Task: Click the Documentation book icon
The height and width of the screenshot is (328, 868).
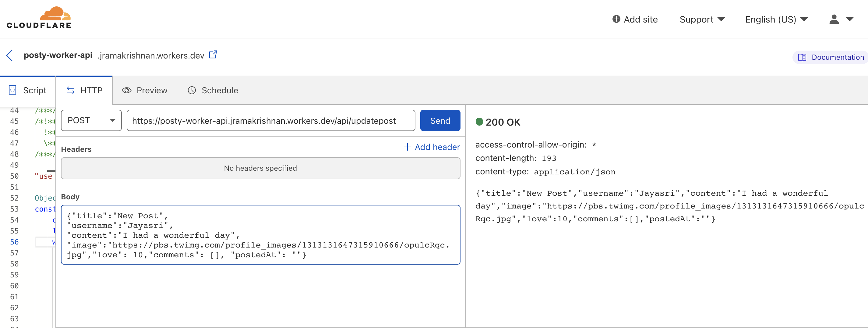Action: 802,58
